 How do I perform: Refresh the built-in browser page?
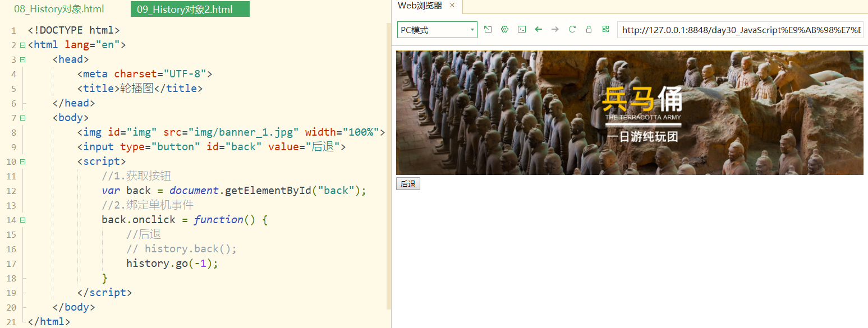point(572,29)
